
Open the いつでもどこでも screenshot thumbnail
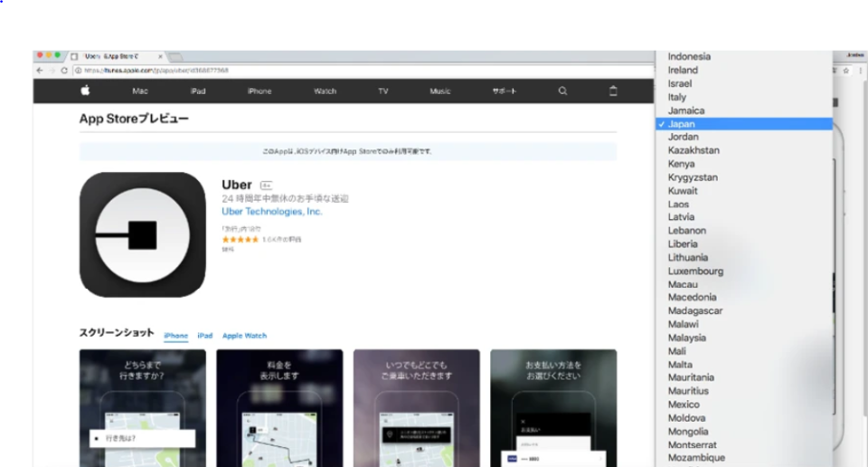(416, 408)
